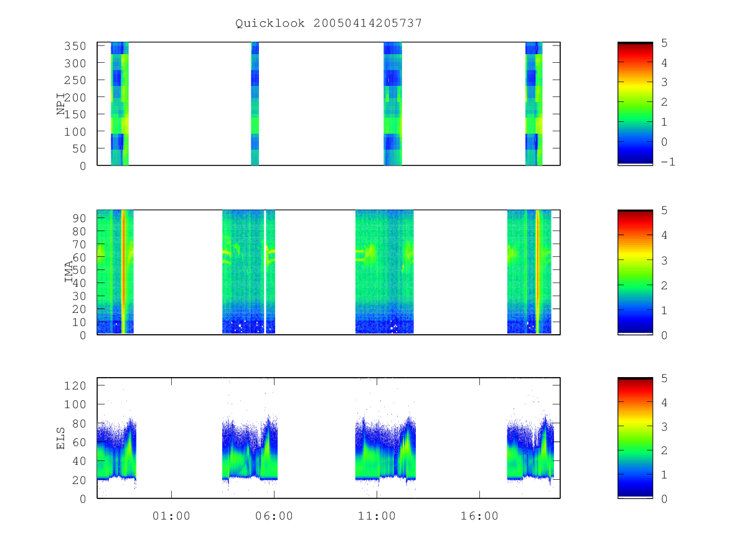Click the fourth ELS spectrogram block
Image resolution: width=747 pixels, height=560 pixels.
(x=530, y=449)
